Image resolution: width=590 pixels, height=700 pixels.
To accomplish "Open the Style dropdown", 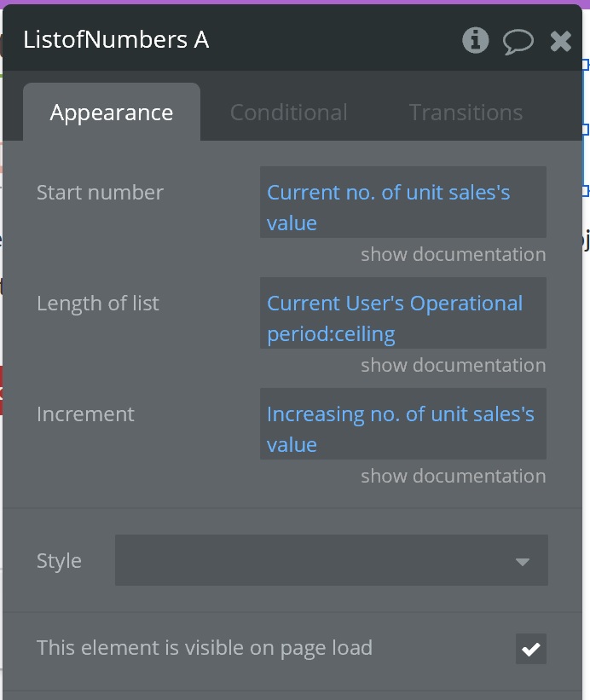I will coord(331,561).
